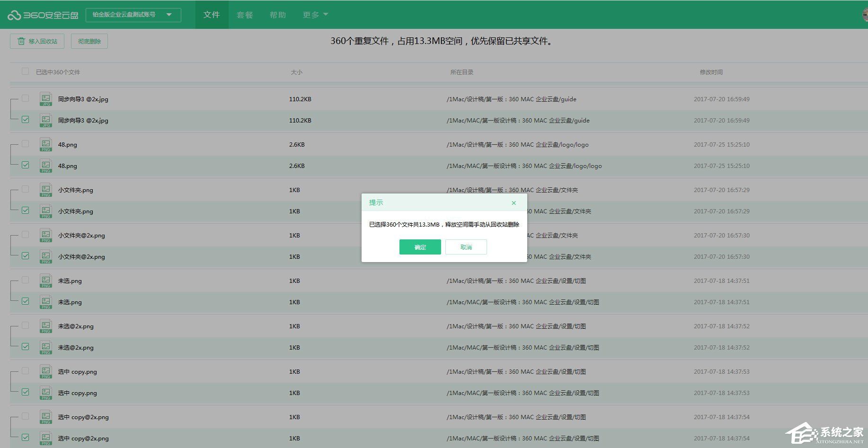Click the PNG icon for 选中 copy.png
Image resolution: width=868 pixels, height=448 pixels.
coord(45,371)
